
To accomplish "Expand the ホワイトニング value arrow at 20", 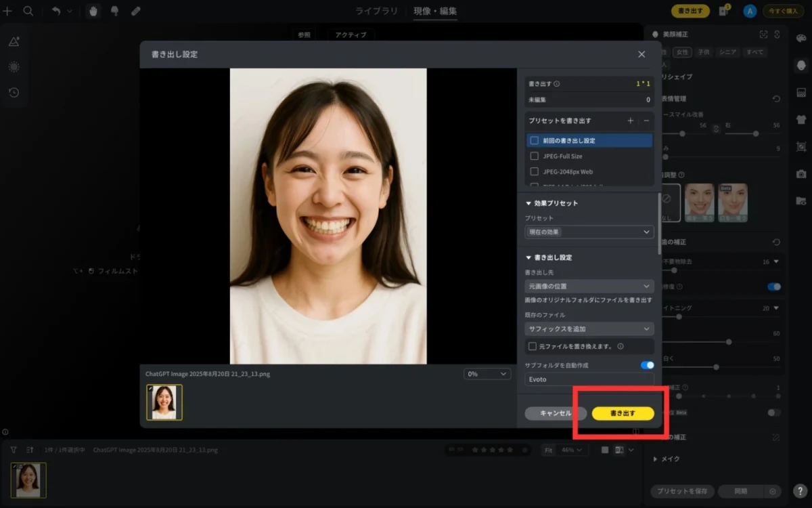I will (776, 308).
